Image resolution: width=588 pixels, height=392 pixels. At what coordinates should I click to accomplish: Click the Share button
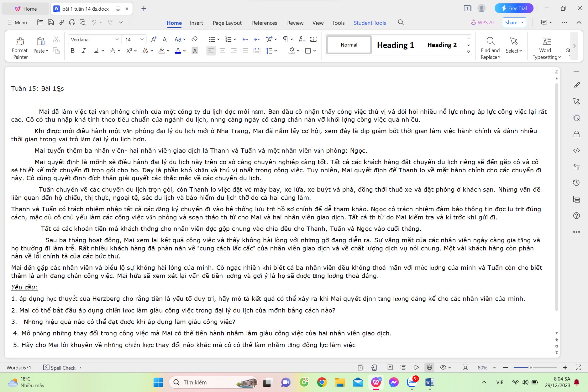click(x=511, y=22)
